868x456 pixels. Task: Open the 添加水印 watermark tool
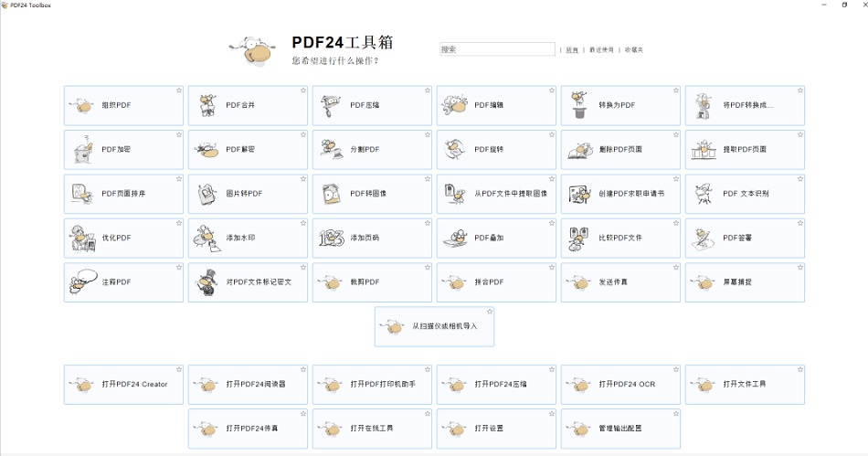pyautogui.click(x=248, y=238)
